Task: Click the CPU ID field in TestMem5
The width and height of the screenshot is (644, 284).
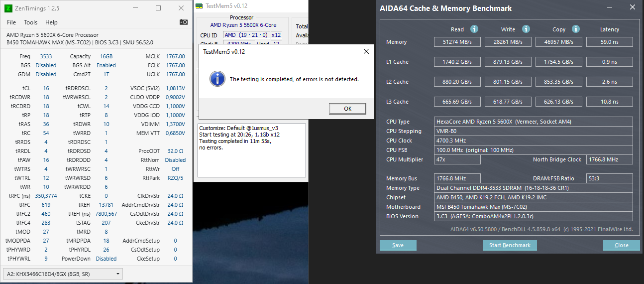Action: (246, 35)
